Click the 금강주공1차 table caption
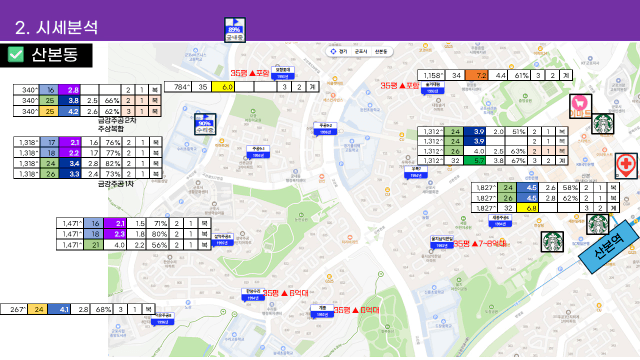640x360 pixels. pyautogui.click(x=116, y=184)
